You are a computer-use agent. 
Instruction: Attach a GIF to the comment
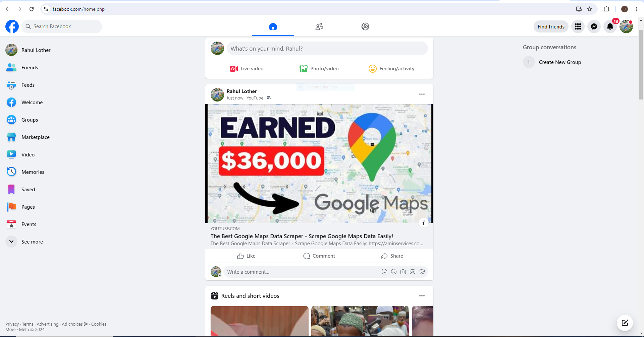[413, 272]
